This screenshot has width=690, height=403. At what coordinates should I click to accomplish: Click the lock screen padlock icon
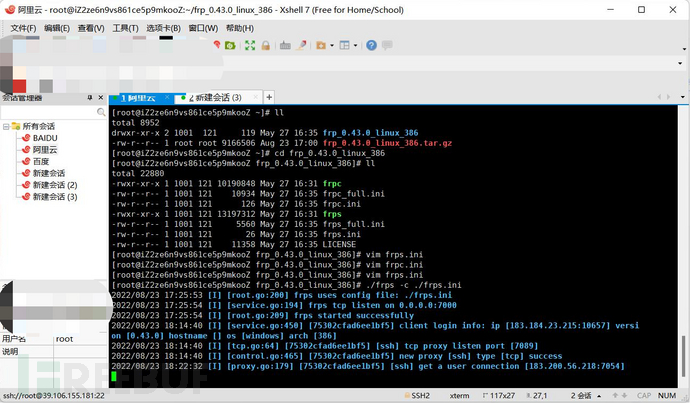[265, 45]
